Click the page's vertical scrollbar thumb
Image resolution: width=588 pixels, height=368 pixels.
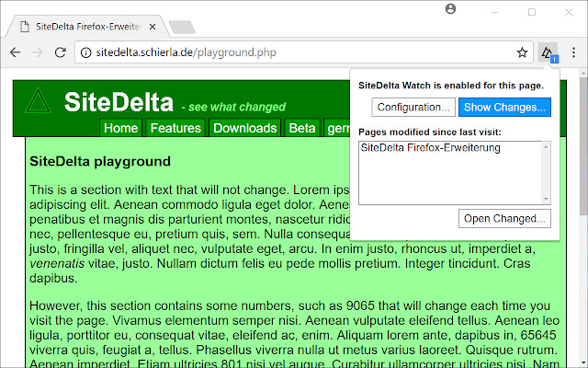tap(583, 146)
